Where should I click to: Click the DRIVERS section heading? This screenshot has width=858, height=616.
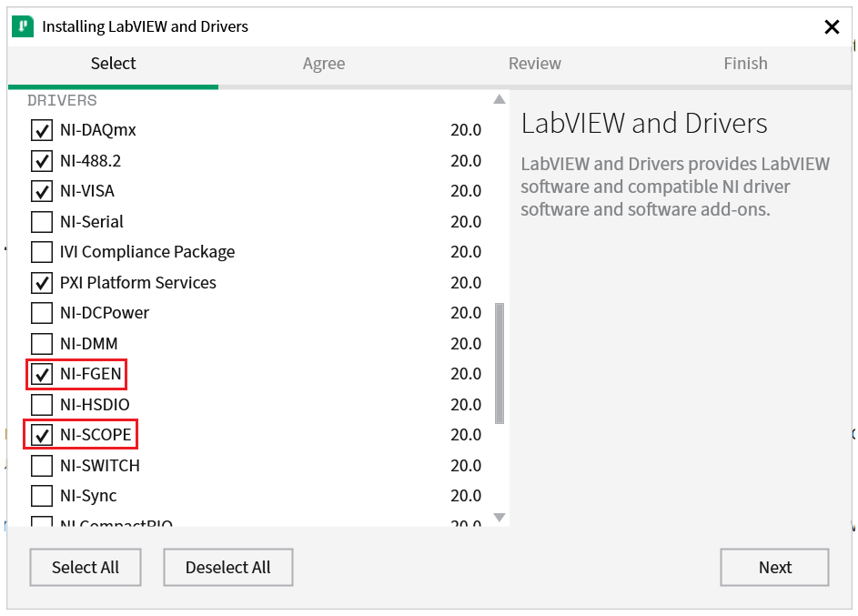(62, 101)
